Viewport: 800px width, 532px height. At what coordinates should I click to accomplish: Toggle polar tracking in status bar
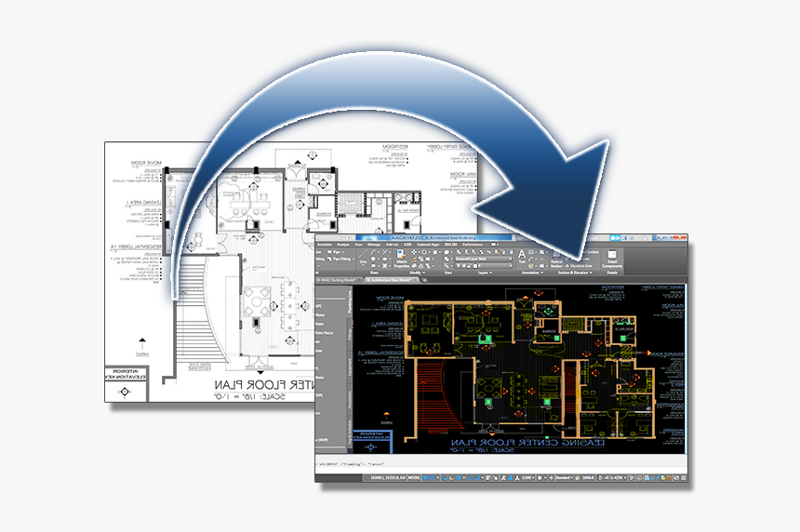pos(459,478)
